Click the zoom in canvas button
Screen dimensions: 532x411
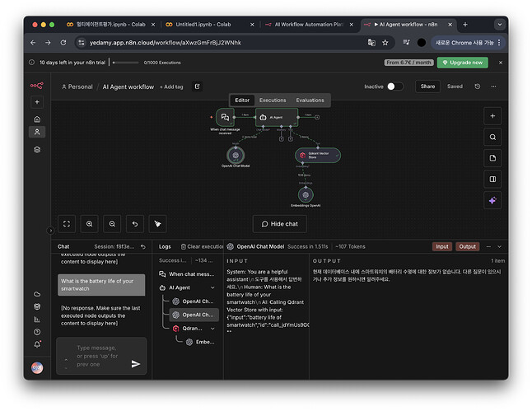pyautogui.click(x=89, y=223)
